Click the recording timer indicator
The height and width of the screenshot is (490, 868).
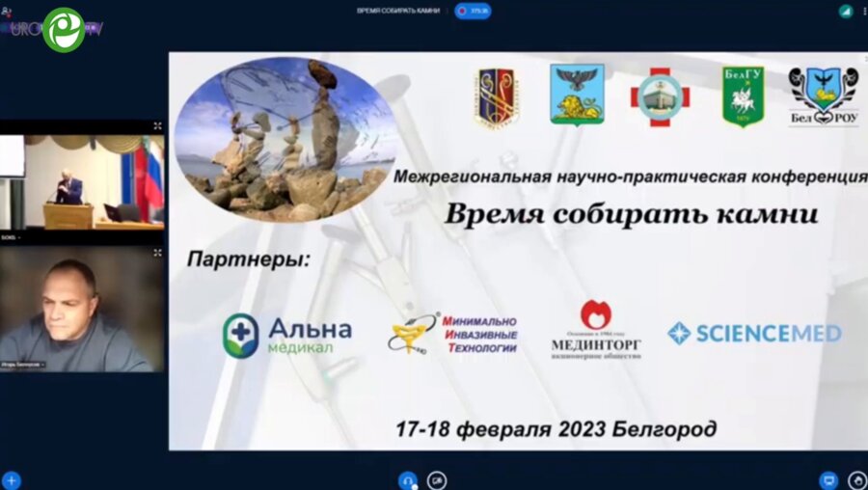point(473,11)
